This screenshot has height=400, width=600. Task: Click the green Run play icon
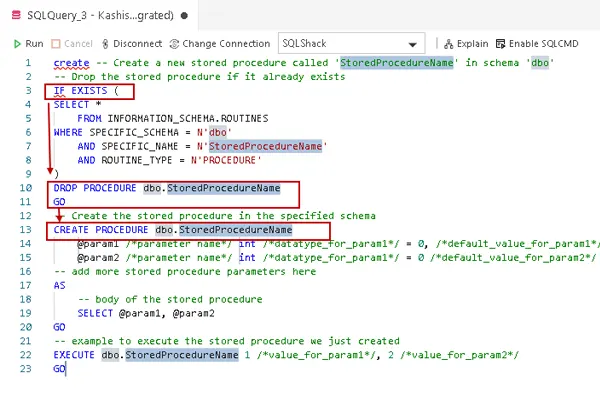(17, 44)
